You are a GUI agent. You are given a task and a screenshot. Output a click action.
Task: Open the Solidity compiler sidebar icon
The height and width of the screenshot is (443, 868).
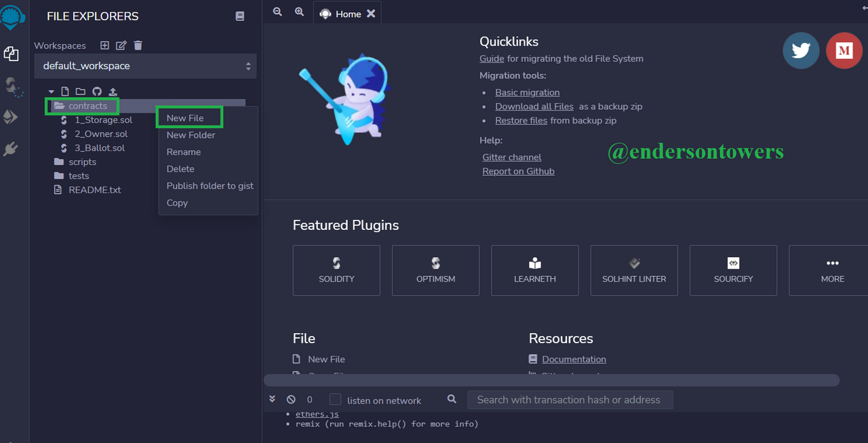coord(12,86)
